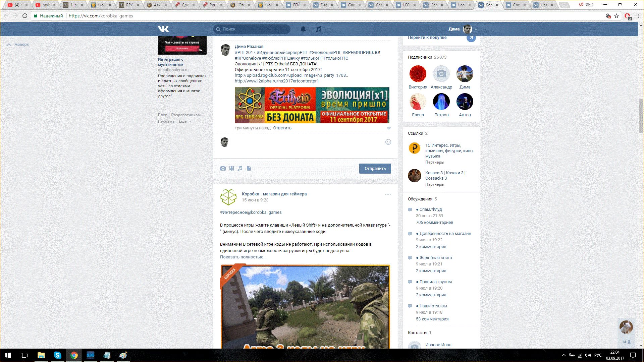644x362 pixels.
Task: Open the Интеграция с мультичатом ad
Action: pos(171,62)
